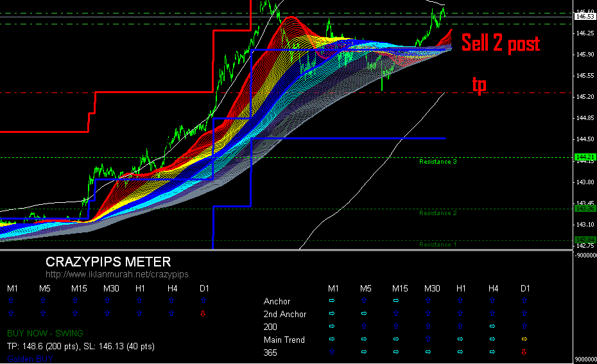Click the Anchor row M5 up arrow
597x364 pixels.
(364, 301)
